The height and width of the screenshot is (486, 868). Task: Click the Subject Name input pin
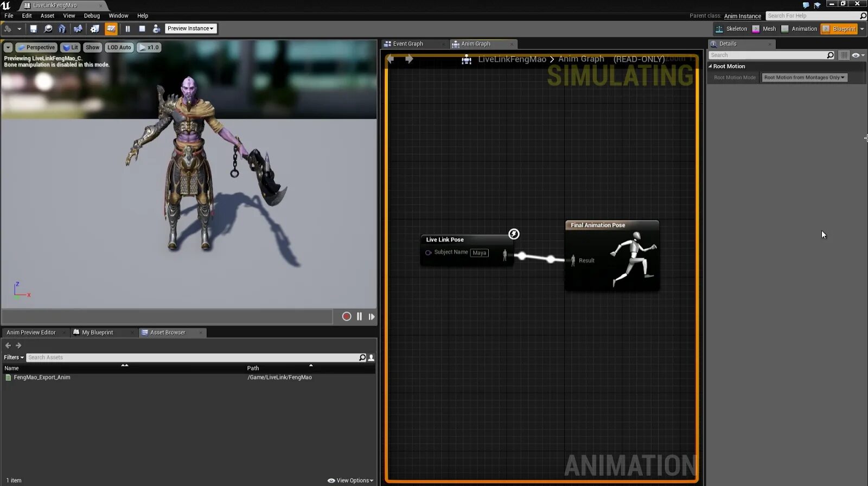coord(428,253)
